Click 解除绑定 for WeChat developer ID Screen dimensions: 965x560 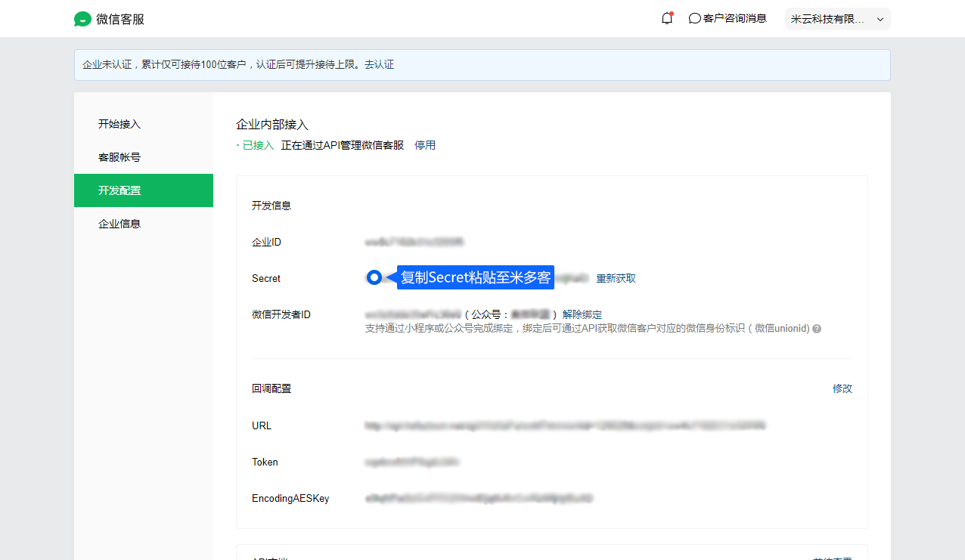[582, 314]
